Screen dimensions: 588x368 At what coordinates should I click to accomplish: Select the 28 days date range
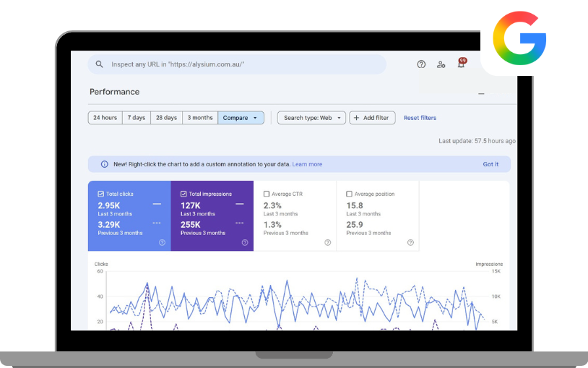166,118
